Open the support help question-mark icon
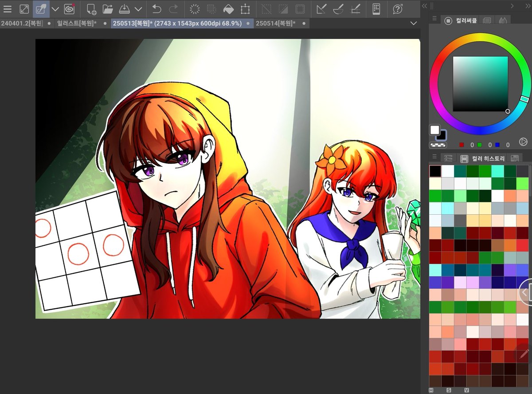 [398, 9]
